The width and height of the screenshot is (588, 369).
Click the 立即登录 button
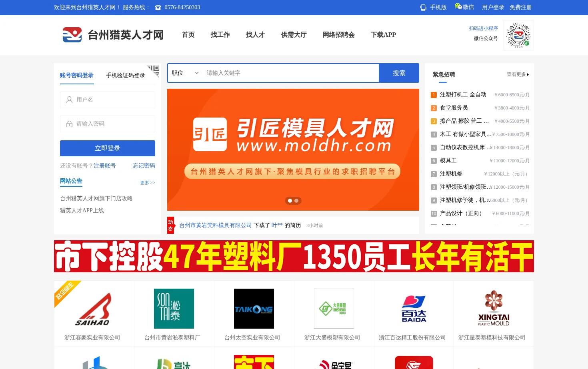108,148
